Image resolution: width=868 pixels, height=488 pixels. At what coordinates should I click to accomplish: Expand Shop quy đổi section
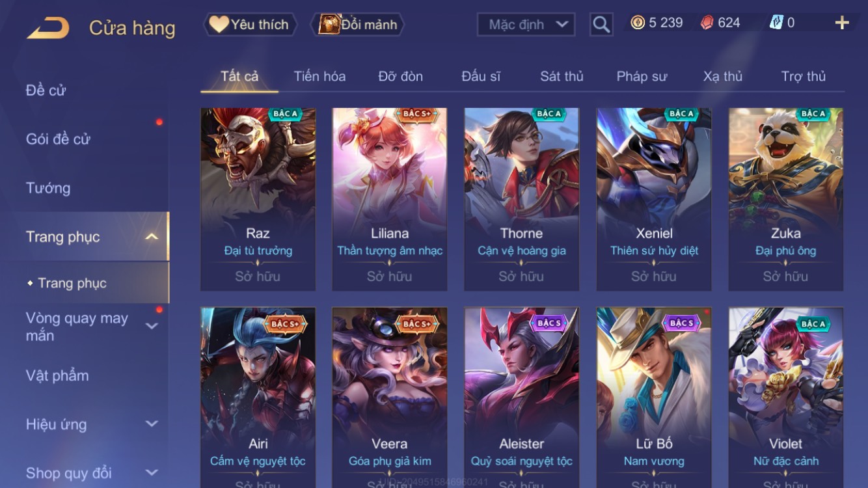coord(152,473)
